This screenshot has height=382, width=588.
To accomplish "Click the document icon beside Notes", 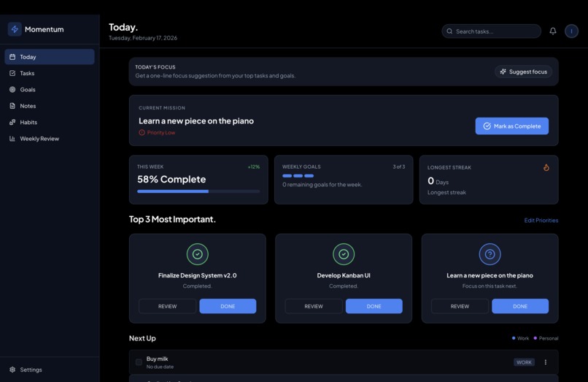I will click(x=12, y=106).
